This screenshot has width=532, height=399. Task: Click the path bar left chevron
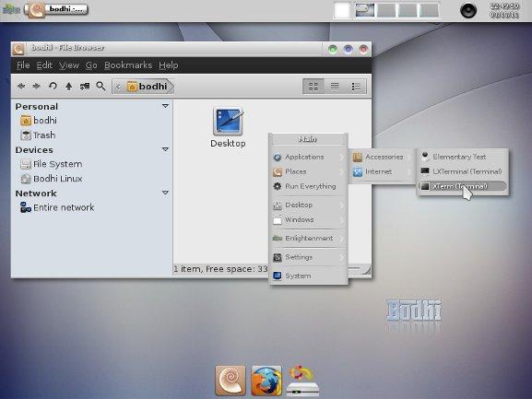pyautogui.click(x=118, y=87)
